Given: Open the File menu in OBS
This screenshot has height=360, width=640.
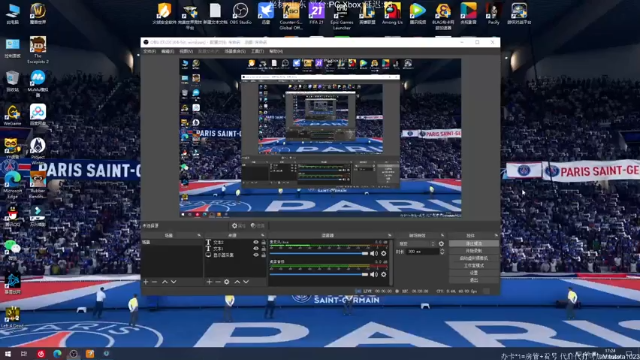Looking at the screenshot, I should [x=149, y=51].
